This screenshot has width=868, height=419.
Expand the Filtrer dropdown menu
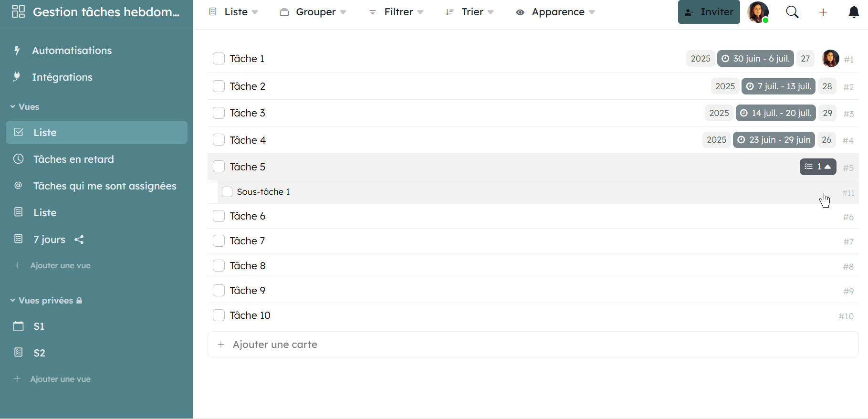[x=396, y=12]
